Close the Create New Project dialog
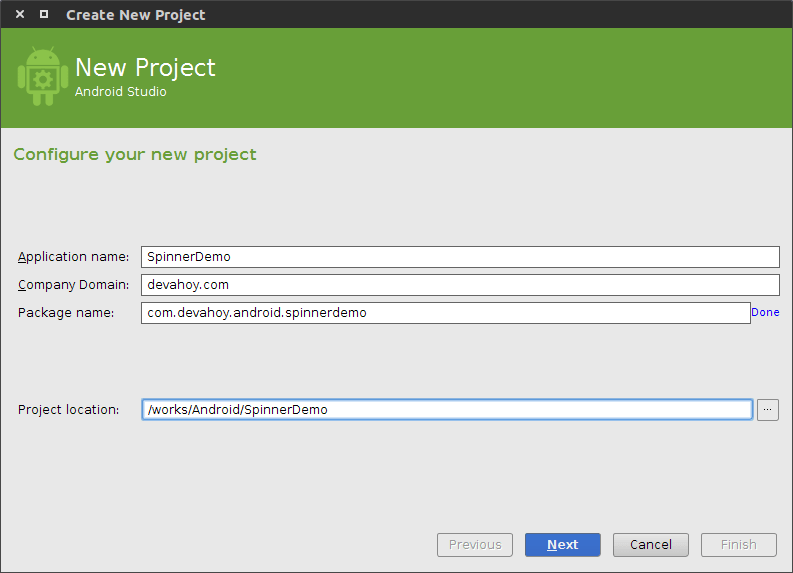Screen dimensions: 793x573 pos(20,14)
